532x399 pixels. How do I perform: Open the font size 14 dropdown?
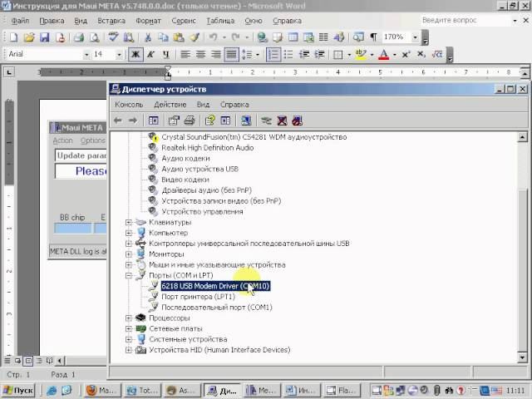tap(119, 55)
